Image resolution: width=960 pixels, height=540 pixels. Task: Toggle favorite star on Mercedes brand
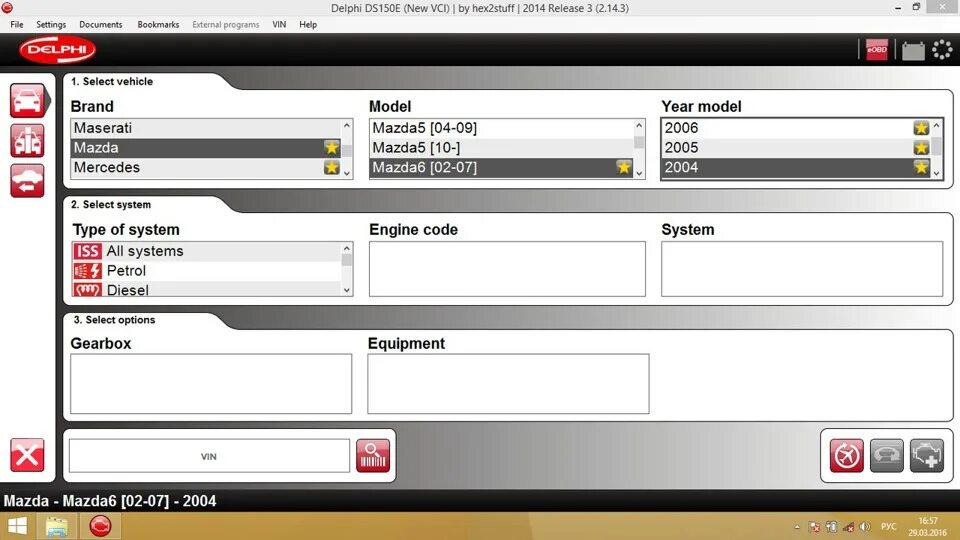coord(332,167)
